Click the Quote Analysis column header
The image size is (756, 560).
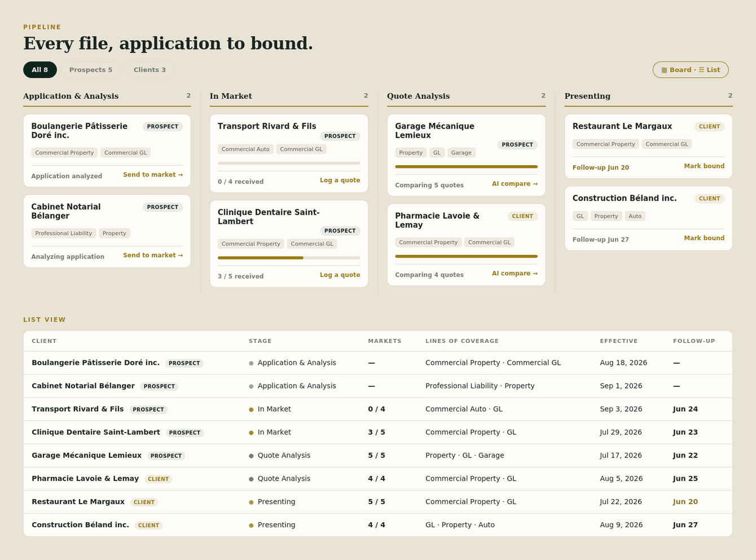coord(419,96)
